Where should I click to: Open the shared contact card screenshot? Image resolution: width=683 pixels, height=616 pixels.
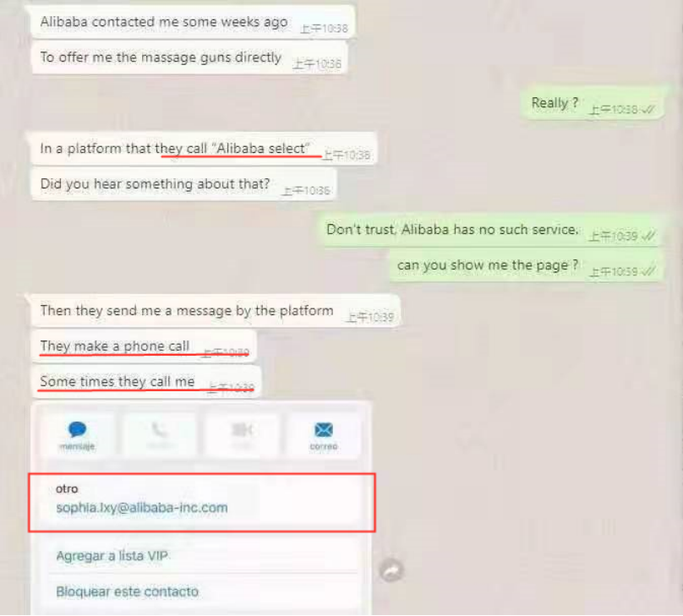(202, 508)
